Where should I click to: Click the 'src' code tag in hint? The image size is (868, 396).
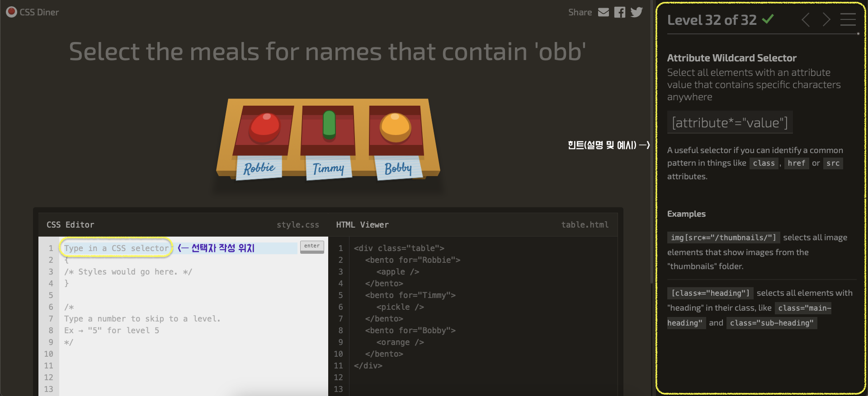[x=833, y=163]
